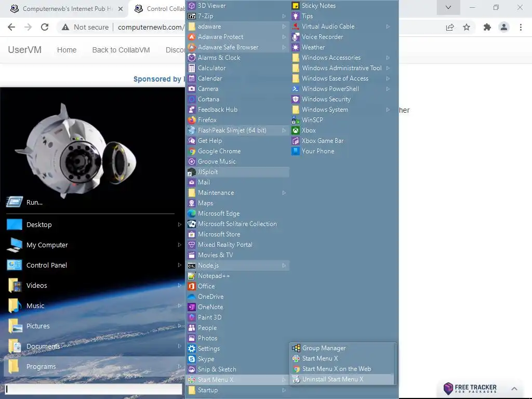
Task: Select FlashPeak Slimjet (64 bit) entry
Action: click(x=237, y=130)
